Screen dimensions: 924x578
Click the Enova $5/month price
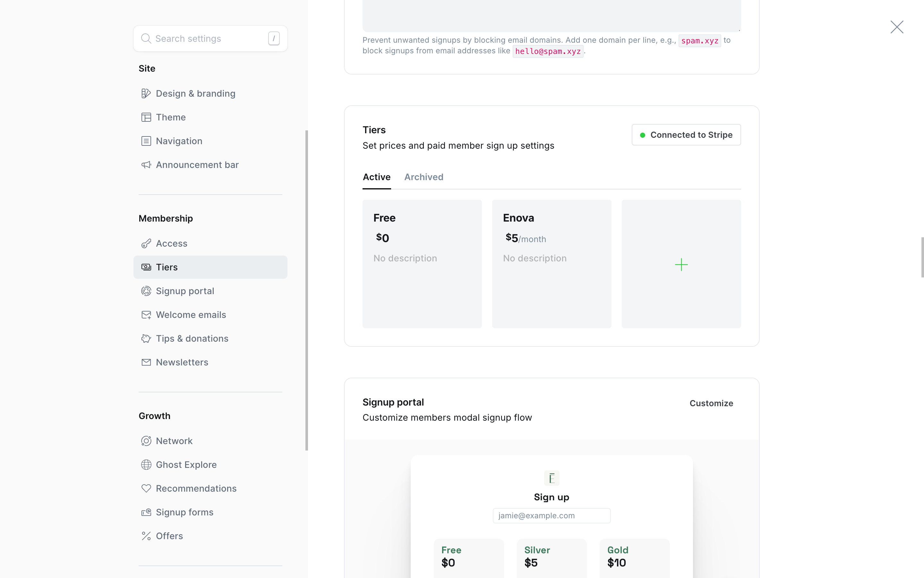[526, 238]
